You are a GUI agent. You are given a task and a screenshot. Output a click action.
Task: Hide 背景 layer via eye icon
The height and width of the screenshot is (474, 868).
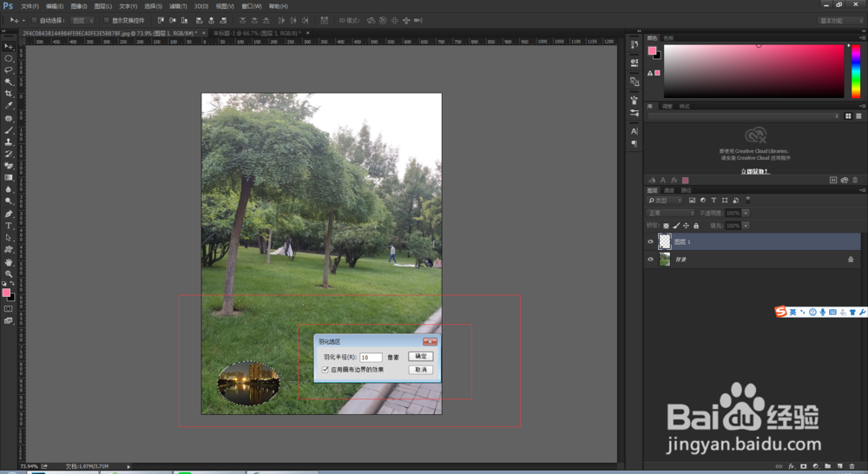pos(650,260)
